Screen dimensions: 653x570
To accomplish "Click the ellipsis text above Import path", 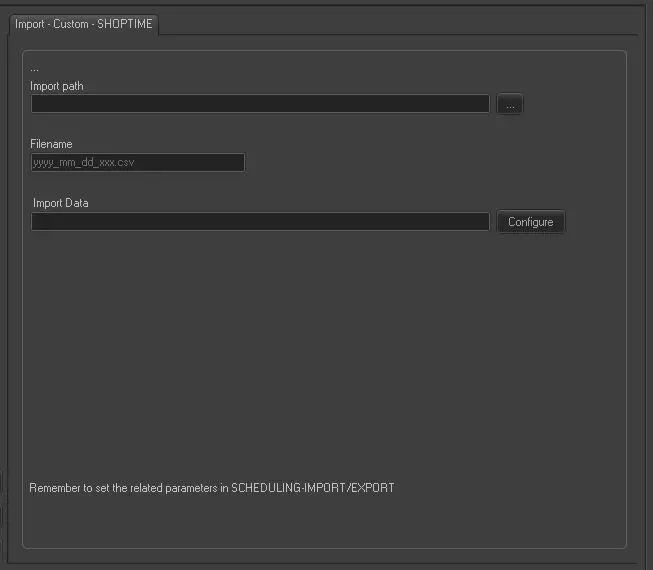I will coord(35,69).
